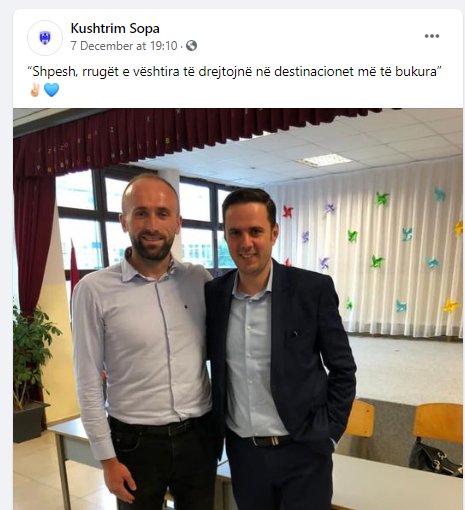This screenshot has height=510, width=465.
Task: Open the 7 December at 19:10 timestamp
Action: pyautogui.click(x=124, y=46)
